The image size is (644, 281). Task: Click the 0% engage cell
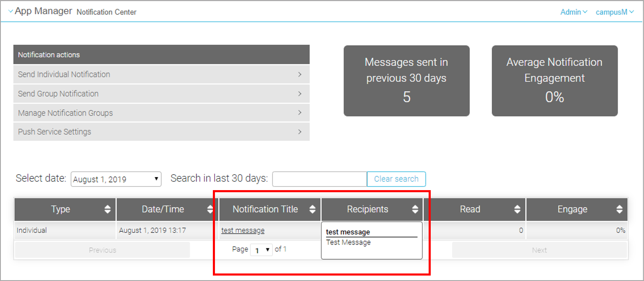click(577, 230)
